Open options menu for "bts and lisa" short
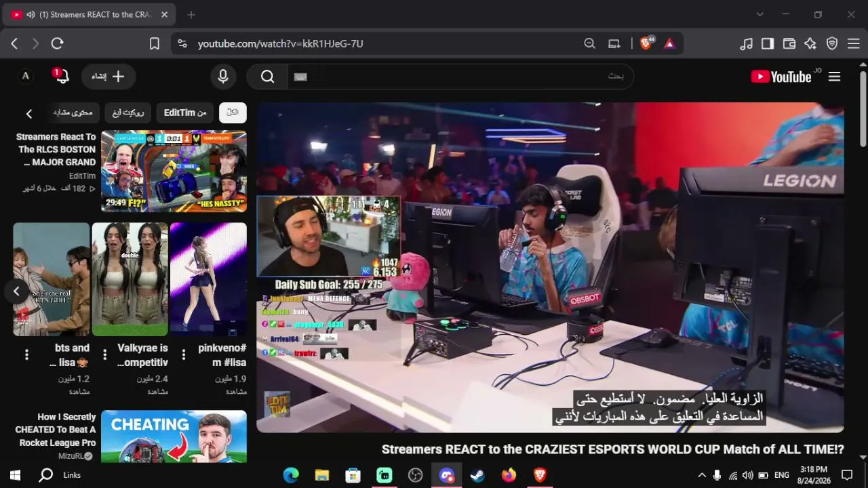 pos(26,354)
